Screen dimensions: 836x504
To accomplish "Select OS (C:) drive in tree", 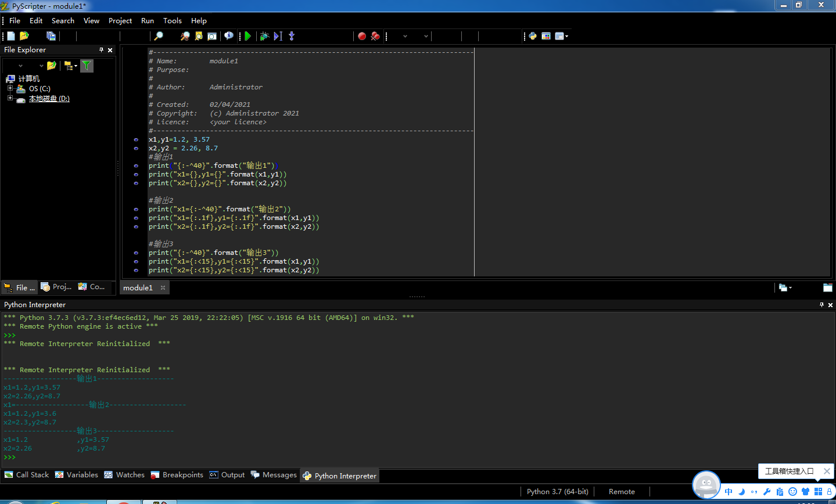I will click(x=40, y=89).
